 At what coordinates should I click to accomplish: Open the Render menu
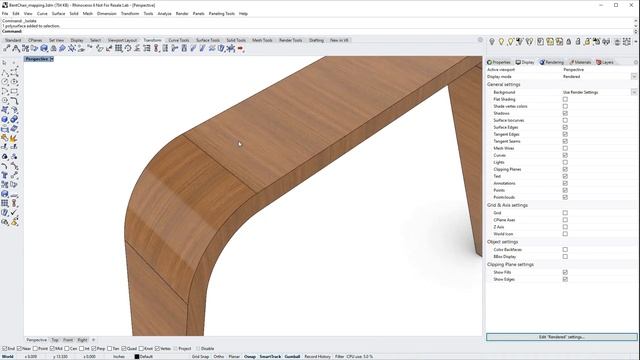(182, 13)
